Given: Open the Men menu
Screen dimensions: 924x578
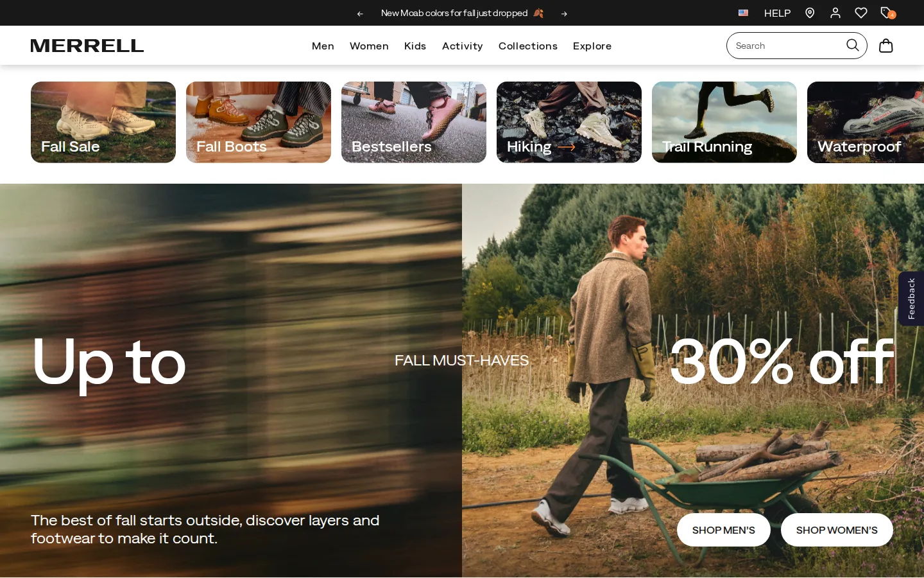Looking at the screenshot, I should [323, 46].
